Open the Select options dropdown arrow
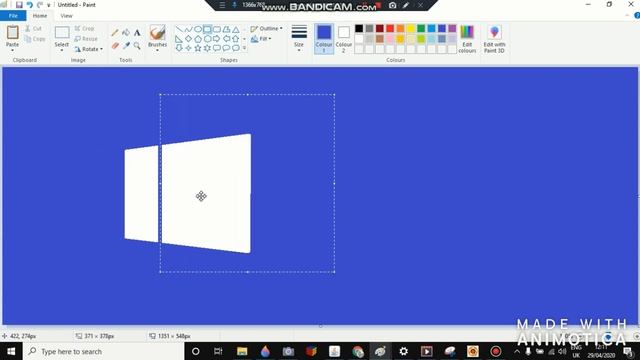This screenshot has height=360, width=640. click(x=62, y=50)
